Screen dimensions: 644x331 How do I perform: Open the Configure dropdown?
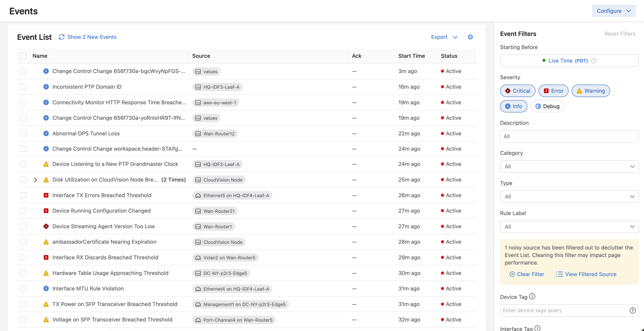(613, 11)
